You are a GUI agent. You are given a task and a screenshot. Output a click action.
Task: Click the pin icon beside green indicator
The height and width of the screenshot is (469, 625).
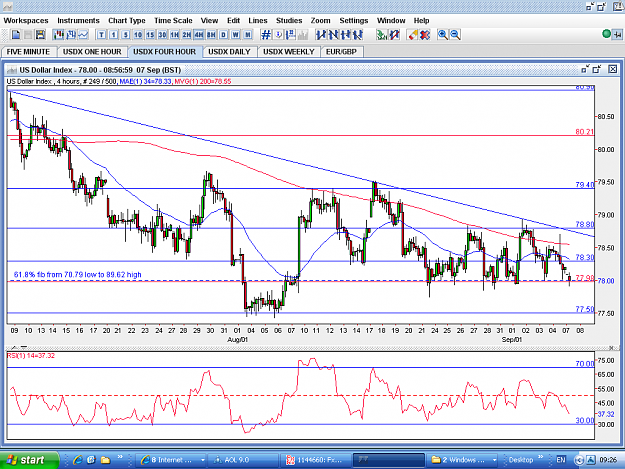pyautogui.click(x=617, y=35)
